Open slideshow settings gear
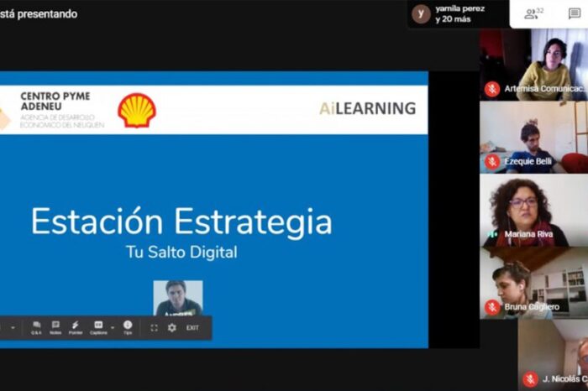Viewport: 588px width, 391px height. click(171, 328)
